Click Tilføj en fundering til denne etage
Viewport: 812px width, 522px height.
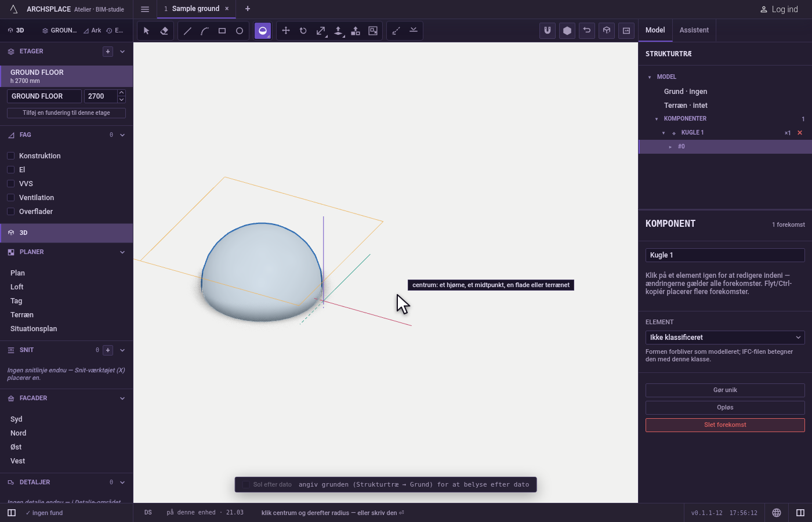click(66, 113)
